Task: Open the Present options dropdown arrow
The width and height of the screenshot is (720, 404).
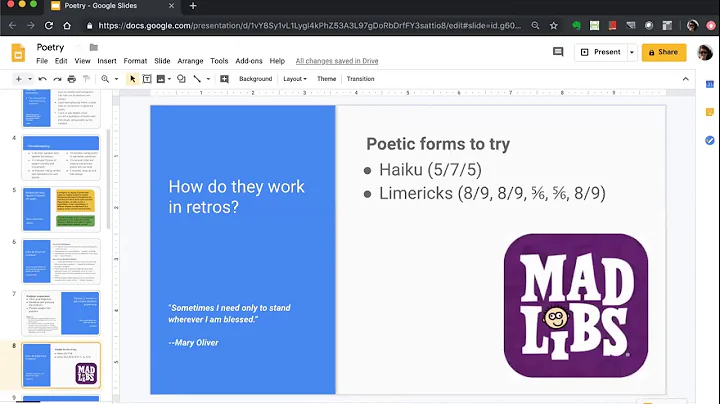Action: [632, 52]
